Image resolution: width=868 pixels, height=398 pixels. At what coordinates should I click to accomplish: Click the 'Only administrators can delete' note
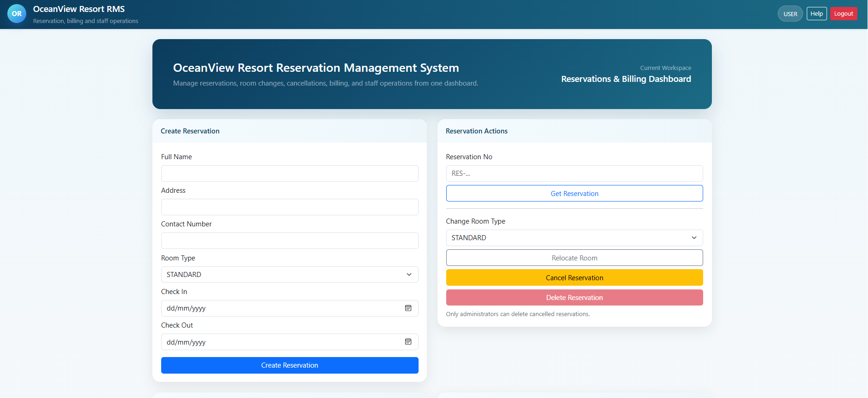coord(518,314)
